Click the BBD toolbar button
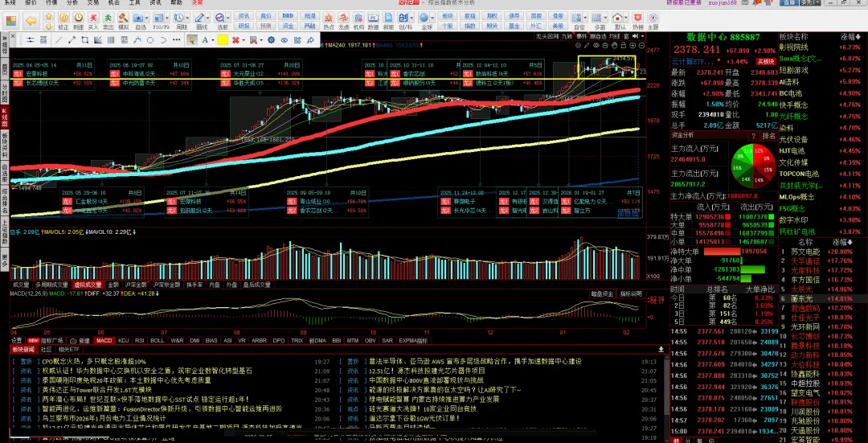The width and height of the screenshot is (868, 443). (x=288, y=15)
